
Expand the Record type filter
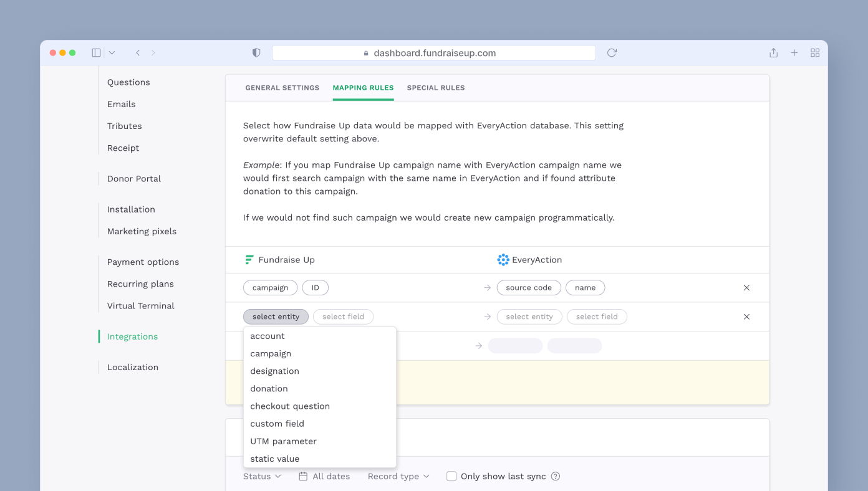click(398, 476)
